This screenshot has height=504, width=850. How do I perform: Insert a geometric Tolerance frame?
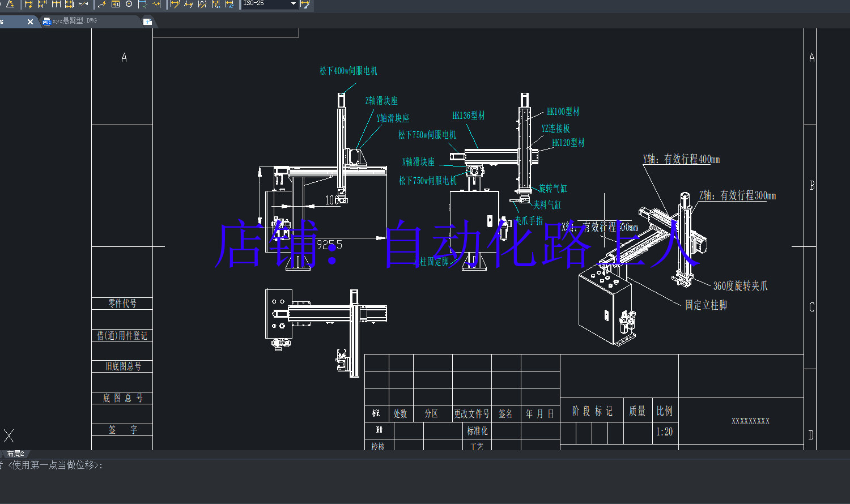[116, 4]
